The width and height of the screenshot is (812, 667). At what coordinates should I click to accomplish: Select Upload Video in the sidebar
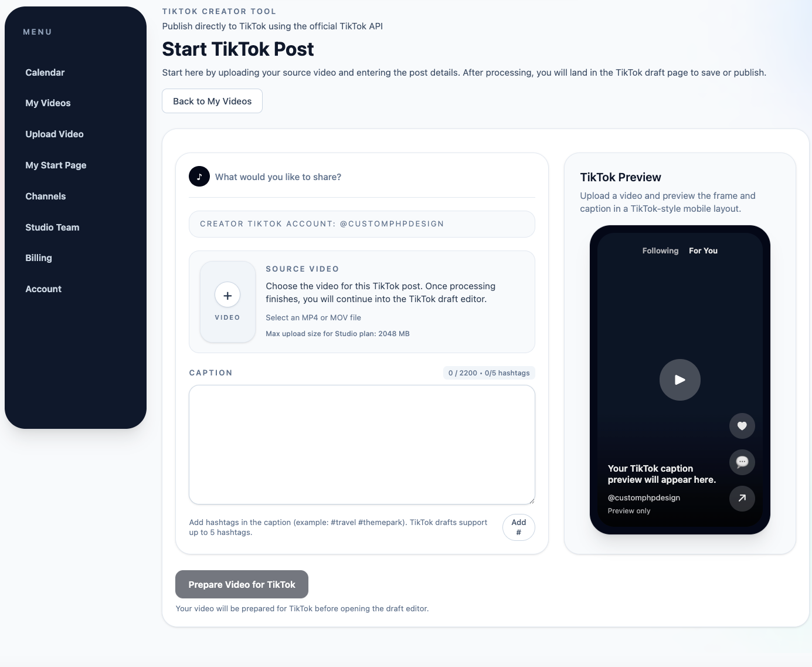55,134
